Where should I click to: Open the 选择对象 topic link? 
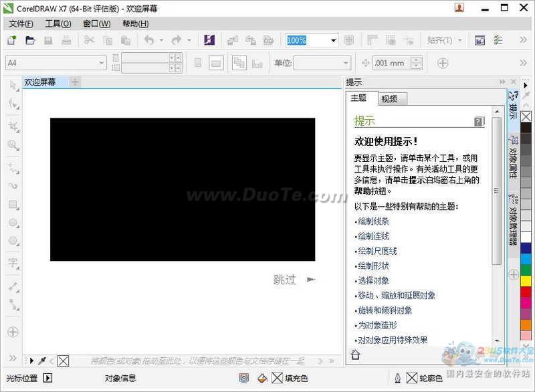tap(373, 281)
